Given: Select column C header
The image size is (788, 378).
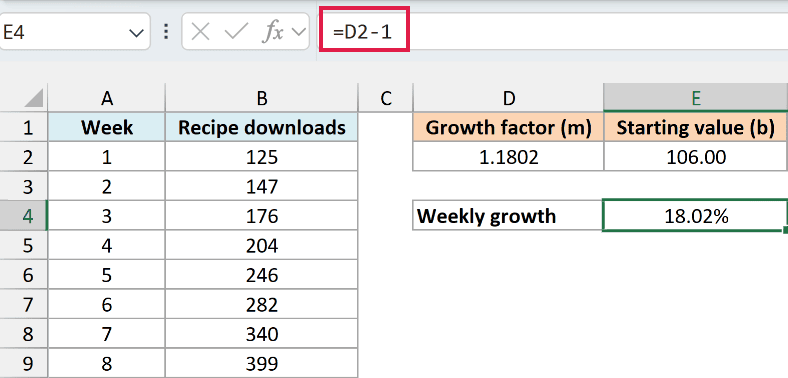Looking at the screenshot, I should tap(385, 98).
